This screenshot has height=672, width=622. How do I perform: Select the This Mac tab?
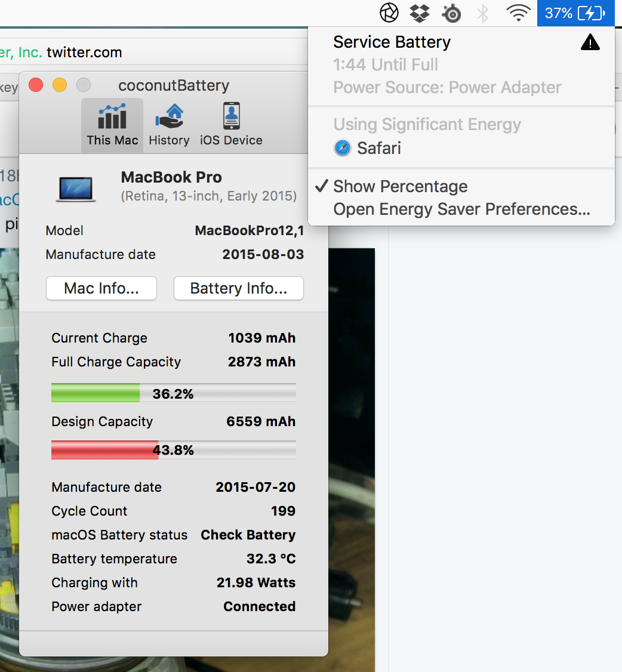tap(112, 125)
